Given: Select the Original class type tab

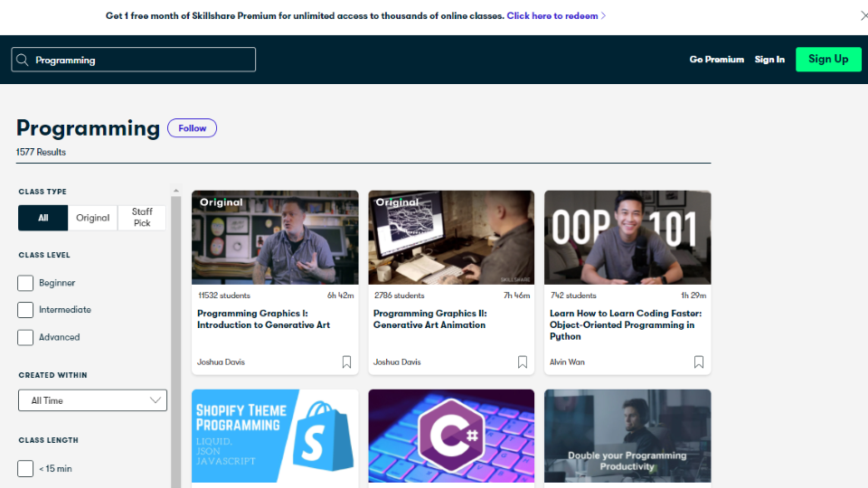Looking at the screenshot, I should tap(92, 218).
